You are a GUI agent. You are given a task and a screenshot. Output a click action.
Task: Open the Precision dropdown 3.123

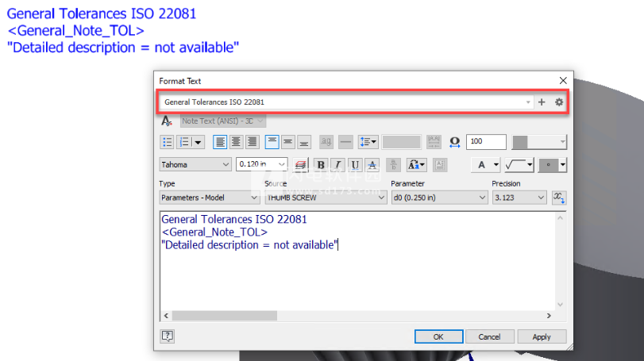click(x=519, y=198)
